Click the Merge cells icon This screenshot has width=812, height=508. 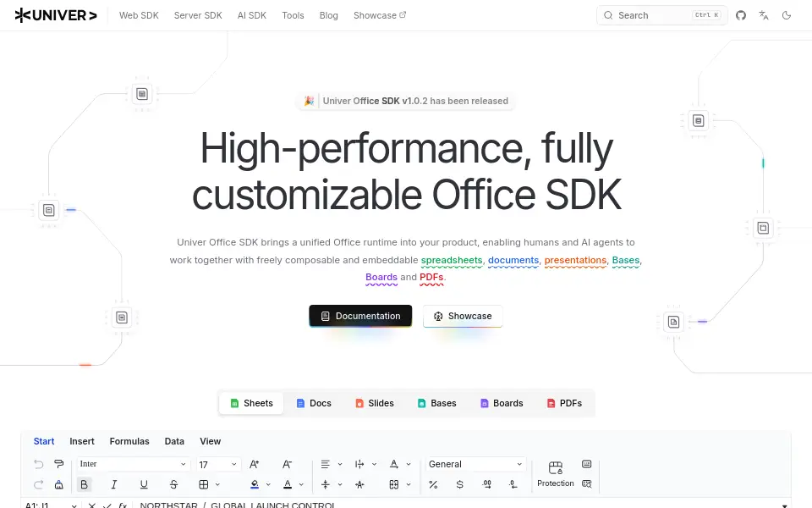click(394, 484)
